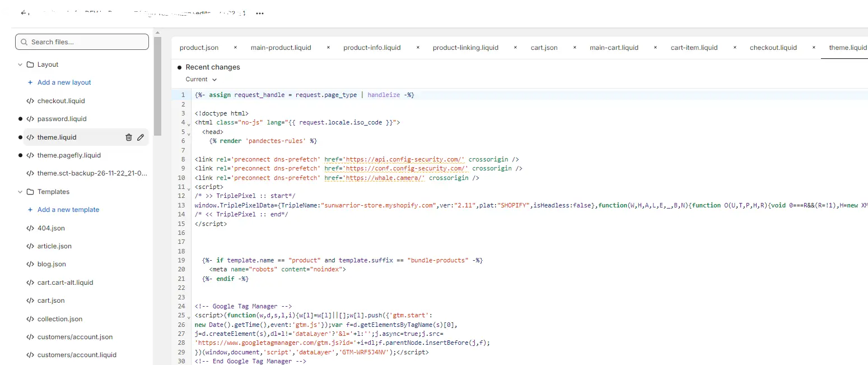The image size is (868, 365).
Task: Rename theme.liquid using the pencil icon
Action: (x=141, y=137)
